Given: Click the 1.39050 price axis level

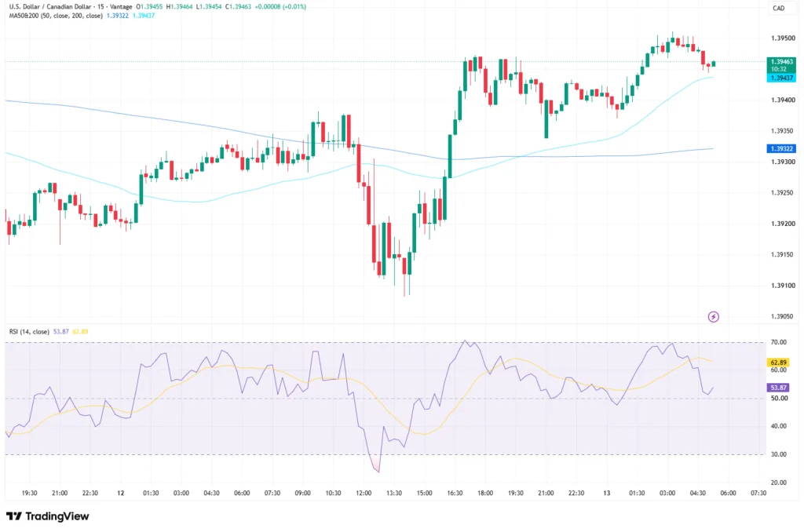Looking at the screenshot, I should (783, 317).
